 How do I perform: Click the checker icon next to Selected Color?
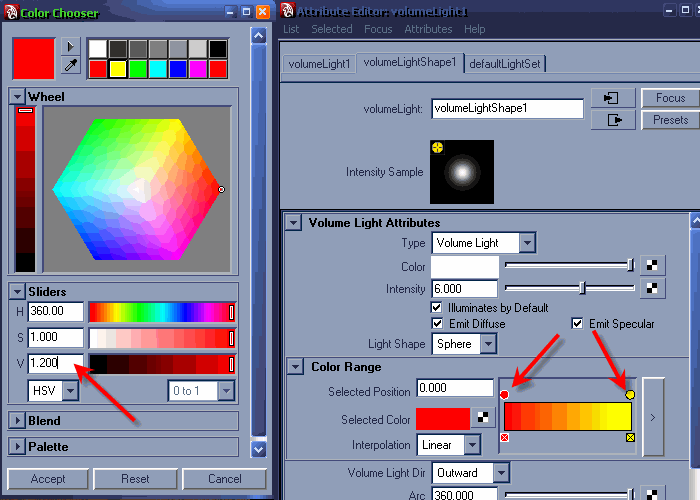coord(482,418)
